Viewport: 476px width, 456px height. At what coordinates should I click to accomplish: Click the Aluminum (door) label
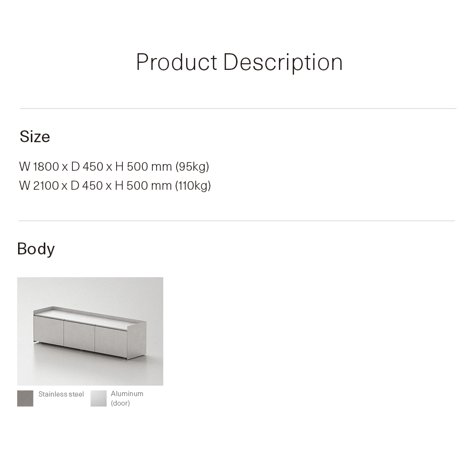pos(127,398)
